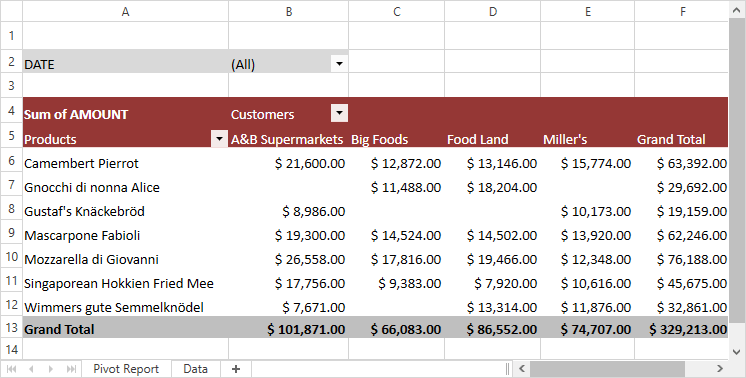The width and height of the screenshot is (746, 378).
Task: Click horizontal scrollbar thumb
Action: pos(608,368)
